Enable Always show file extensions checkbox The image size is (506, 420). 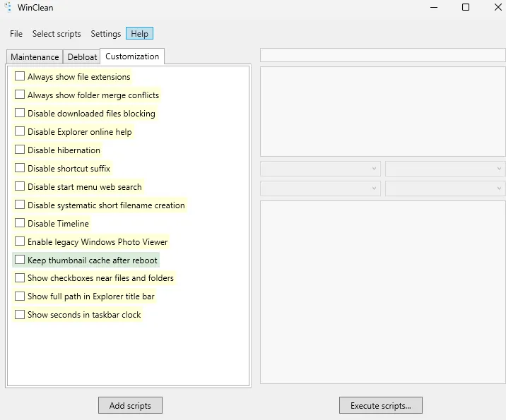[20, 76]
